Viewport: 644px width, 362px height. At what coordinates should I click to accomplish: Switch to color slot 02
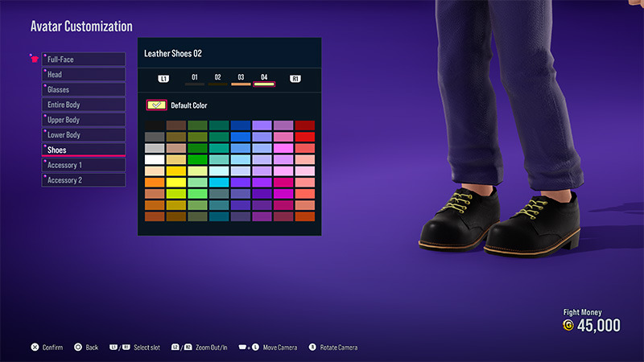[217, 79]
